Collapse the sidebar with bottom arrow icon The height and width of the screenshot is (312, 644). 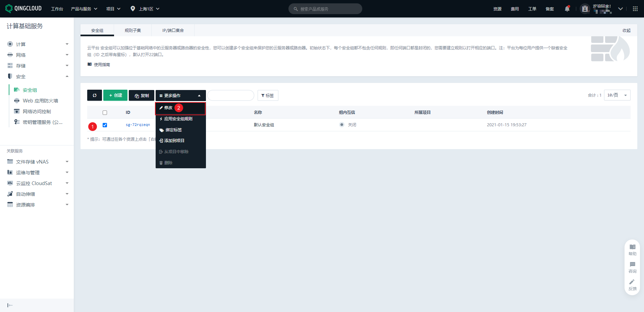(10, 305)
